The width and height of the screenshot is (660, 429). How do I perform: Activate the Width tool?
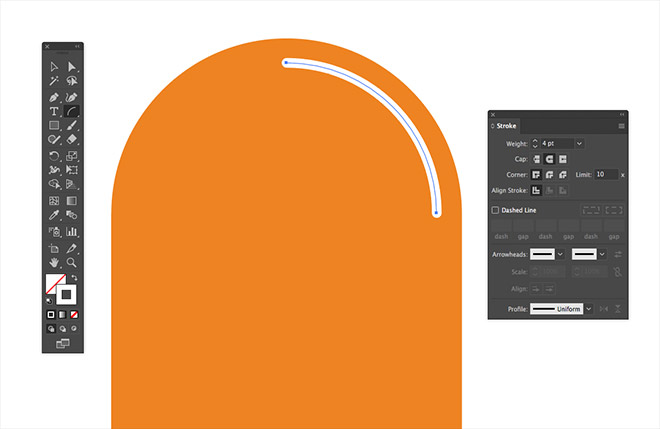(x=54, y=170)
